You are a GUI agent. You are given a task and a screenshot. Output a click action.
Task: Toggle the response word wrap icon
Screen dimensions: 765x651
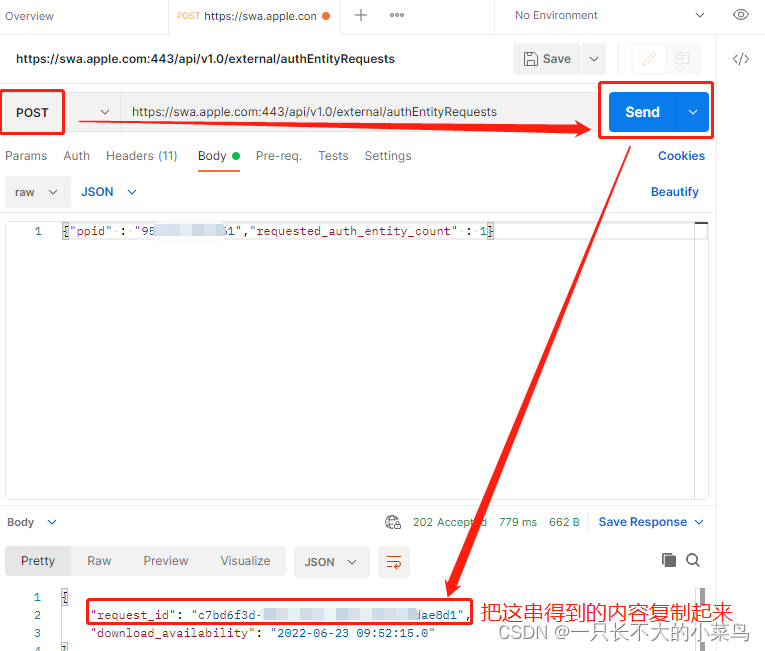pyautogui.click(x=394, y=562)
